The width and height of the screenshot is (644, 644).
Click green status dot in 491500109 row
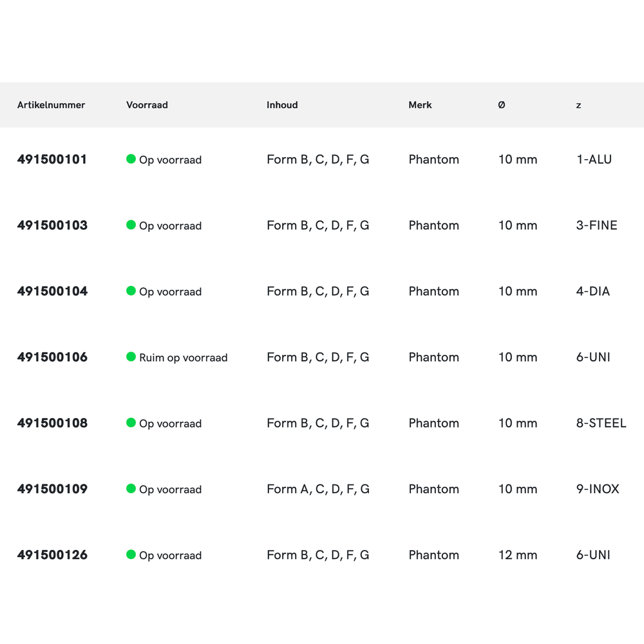pyautogui.click(x=131, y=489)
